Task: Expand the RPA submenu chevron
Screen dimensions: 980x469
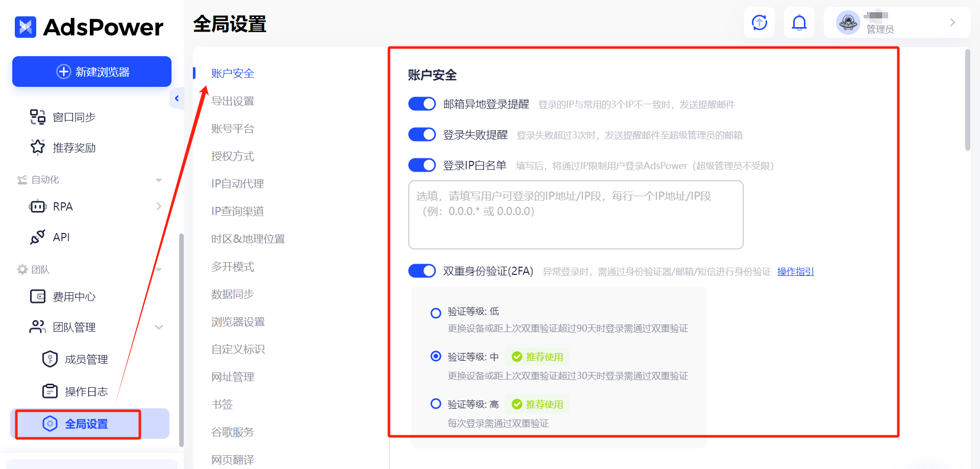Action: coord(159,206)
